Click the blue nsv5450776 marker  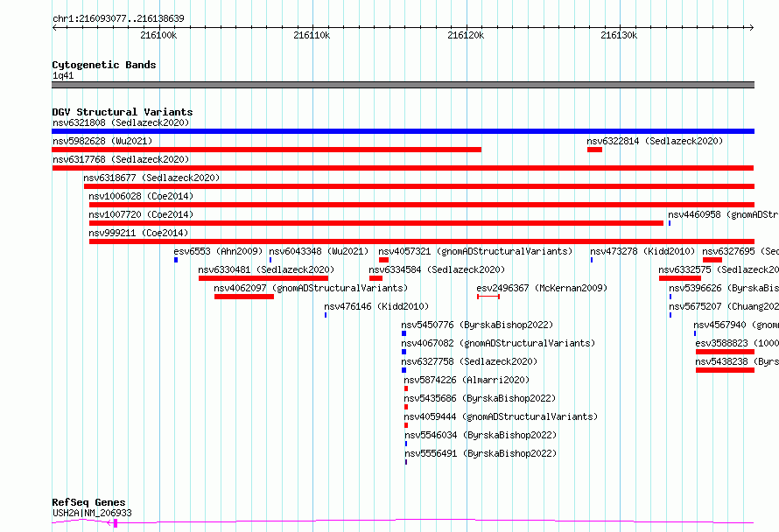404,333
